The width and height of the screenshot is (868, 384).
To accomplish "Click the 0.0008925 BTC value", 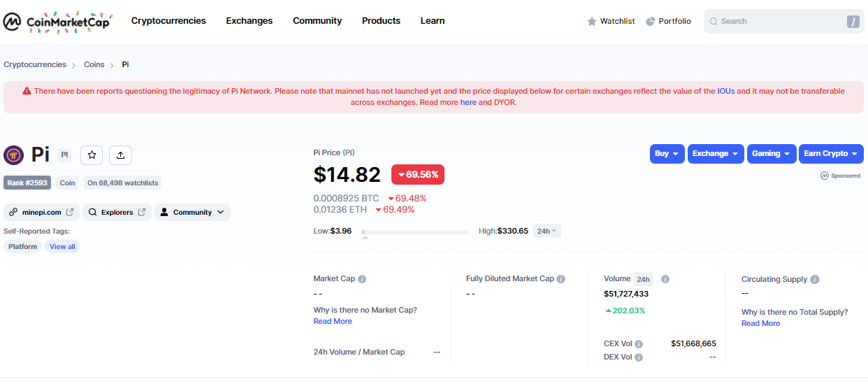I will point(346,199).
